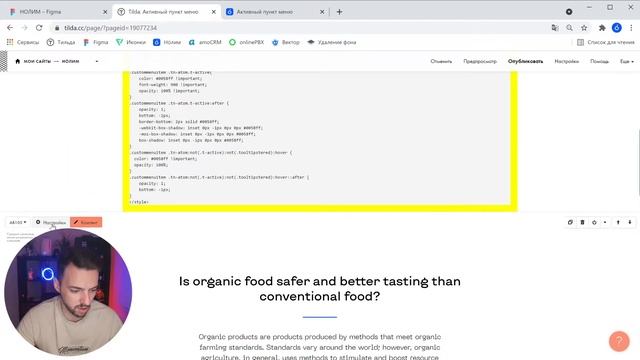Open the Иконки bookmark
640x360 pixels.
click(131, 42)
